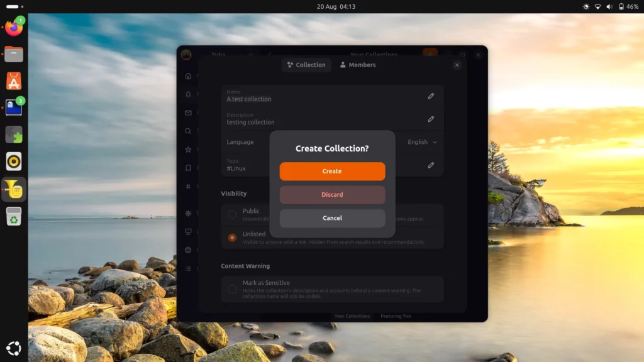Open the envelope messages icon in sidebar
The height and width of the screenshot is (362, 644).
[x=188, y=112]
